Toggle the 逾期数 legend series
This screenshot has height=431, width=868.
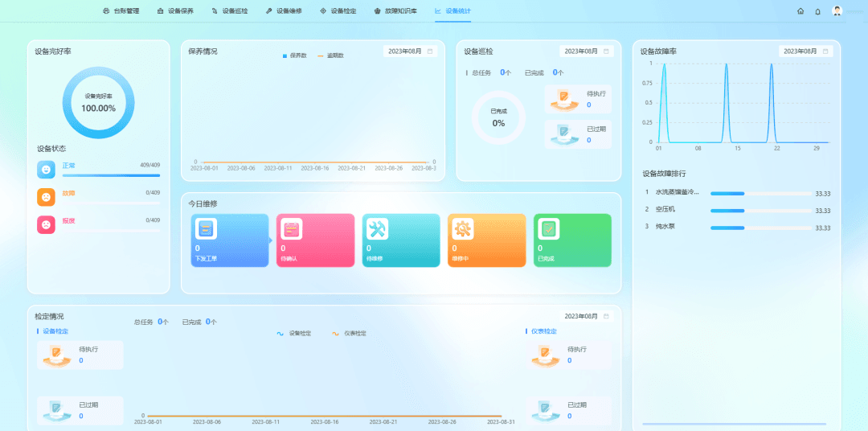(x=331, y=55)
